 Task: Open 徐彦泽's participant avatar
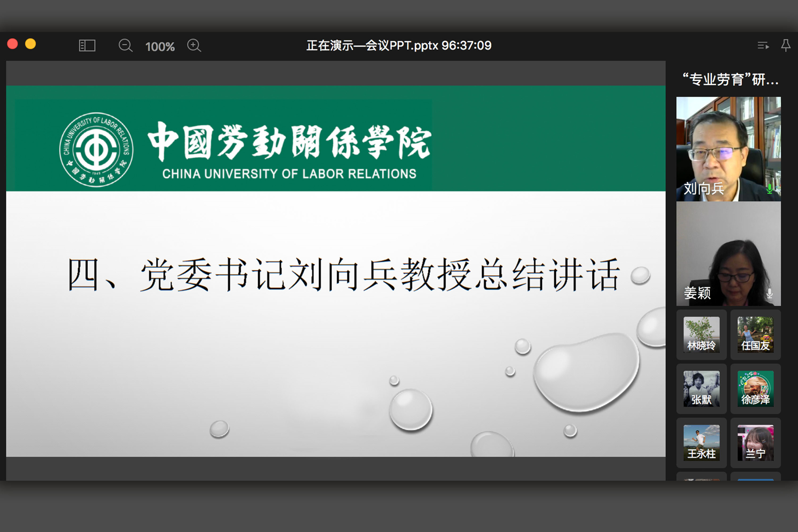(x=755, y=388)
